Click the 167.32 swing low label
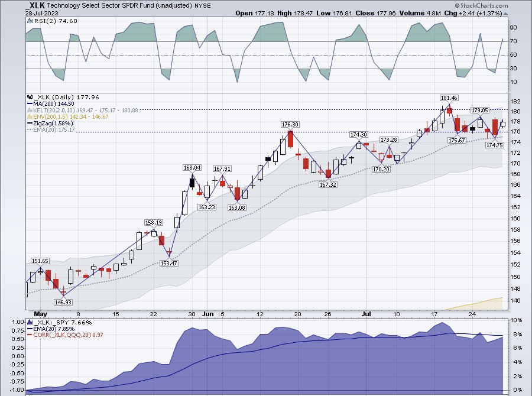This screenshot has height=396, width=532. click(328, 184)
